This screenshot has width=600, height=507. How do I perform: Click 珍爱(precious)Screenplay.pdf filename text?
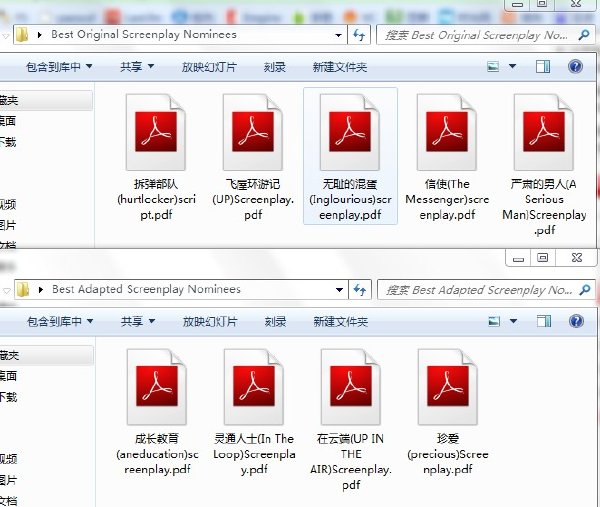pos(448,454)
